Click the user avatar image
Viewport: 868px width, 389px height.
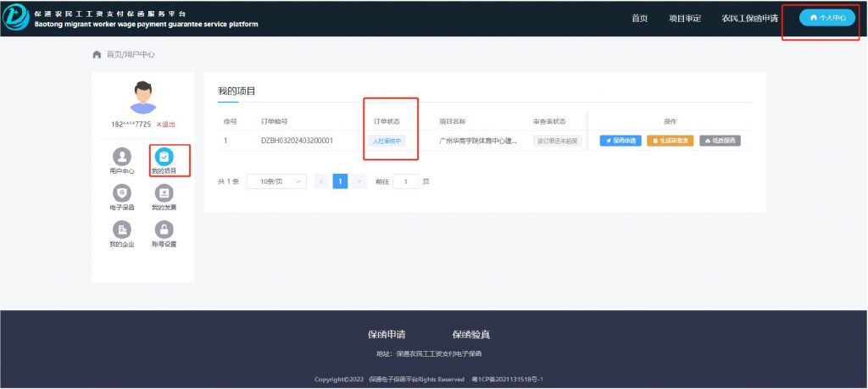(x=143, y=97)
